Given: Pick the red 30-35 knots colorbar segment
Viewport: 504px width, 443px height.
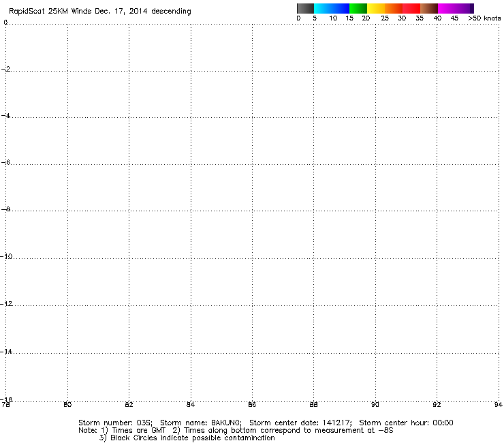Looking at the screenshot, I should click(411, 8).
